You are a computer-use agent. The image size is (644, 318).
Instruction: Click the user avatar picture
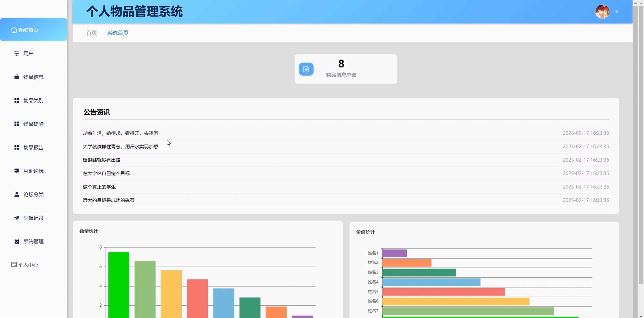pyautogui.click(x=602, y=12)
